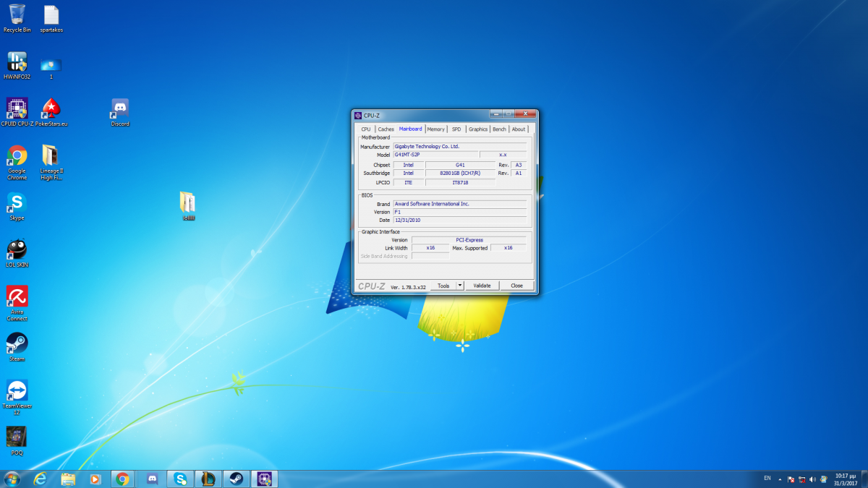Click the Show desktop strip
Viewport: 868px width, 488px height.
tap(864, 479)
